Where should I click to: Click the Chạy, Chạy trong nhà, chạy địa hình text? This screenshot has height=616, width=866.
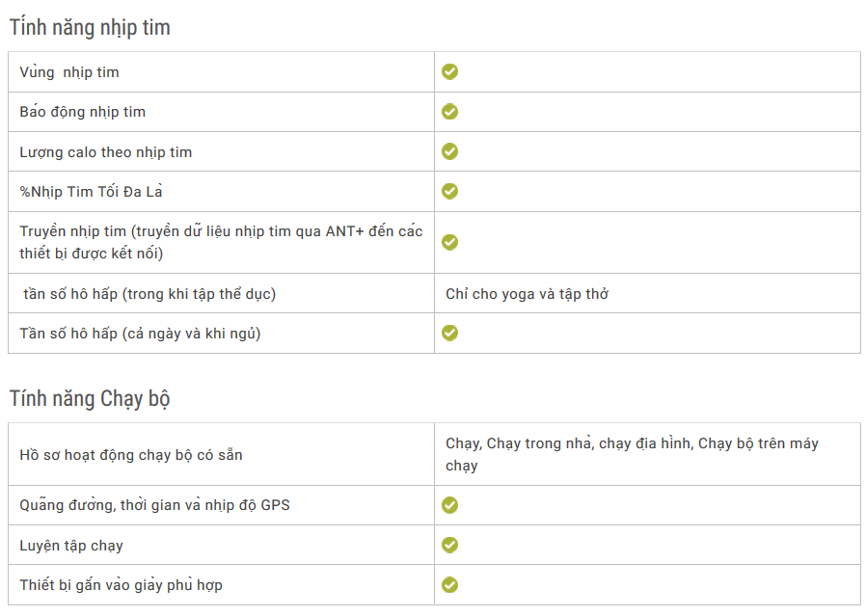point(569,443)
